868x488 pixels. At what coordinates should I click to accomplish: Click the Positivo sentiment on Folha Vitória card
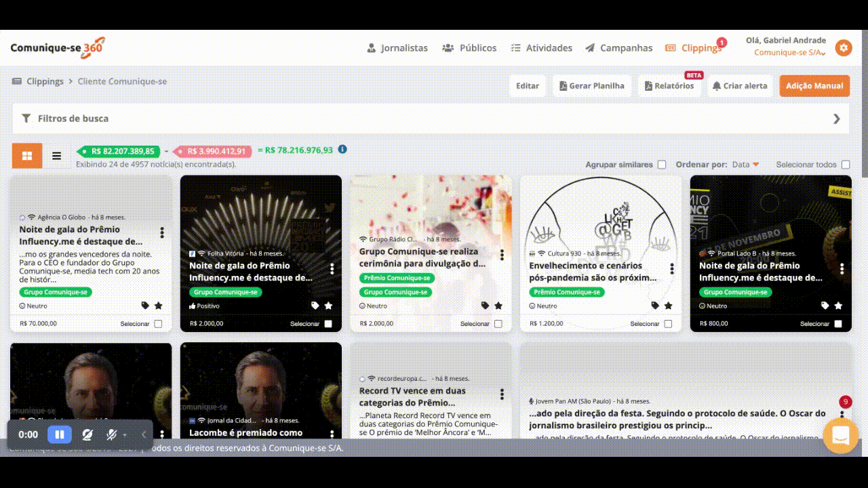click(x=204, y=306)
